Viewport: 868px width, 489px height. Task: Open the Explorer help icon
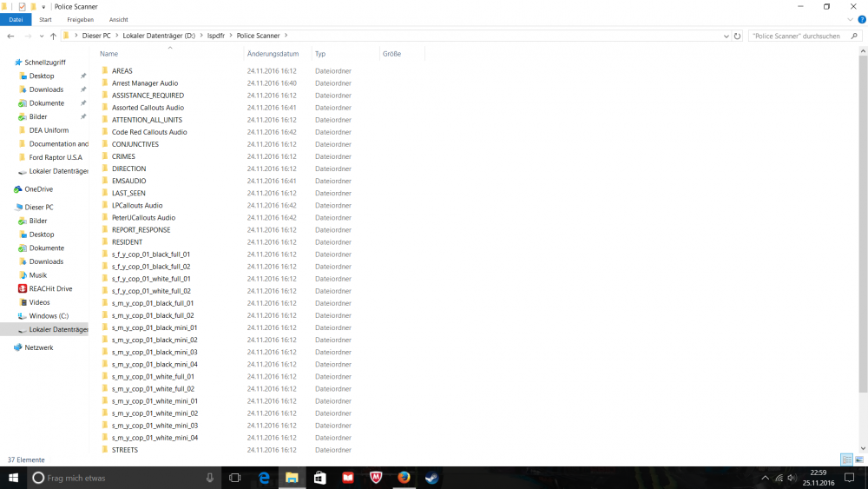(862, 19)
